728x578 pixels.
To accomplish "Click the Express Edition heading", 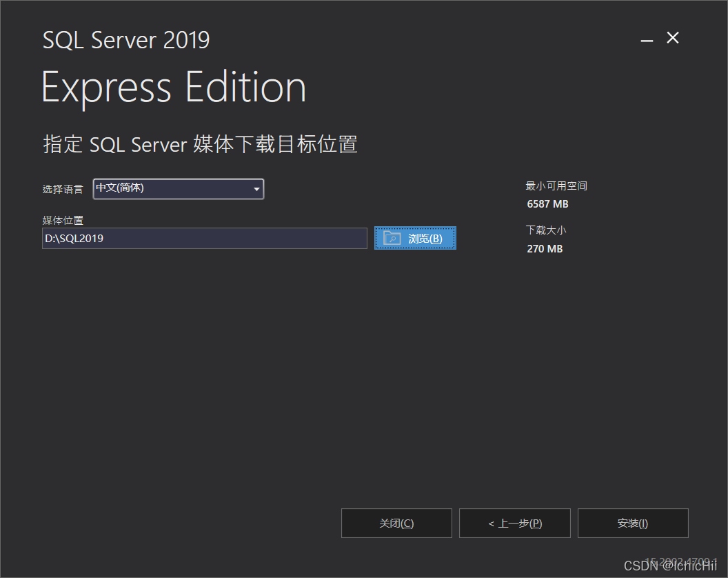I will [174, 88].
